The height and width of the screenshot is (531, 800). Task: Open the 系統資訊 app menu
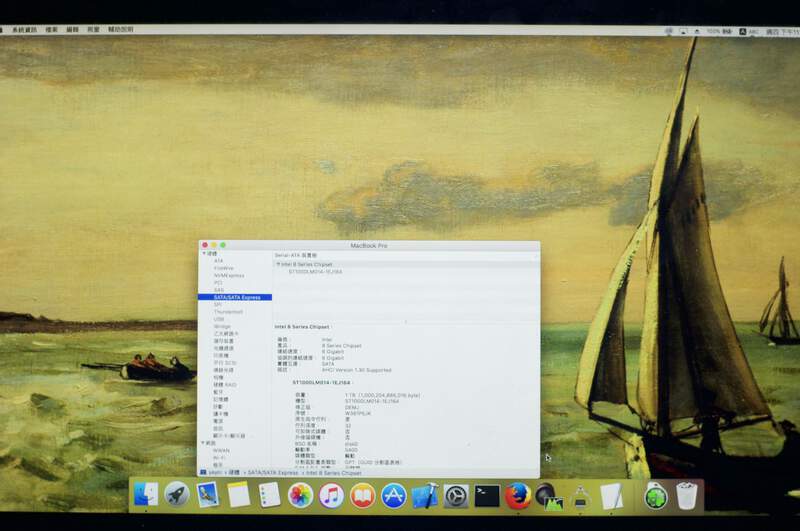tap(24, 30)
